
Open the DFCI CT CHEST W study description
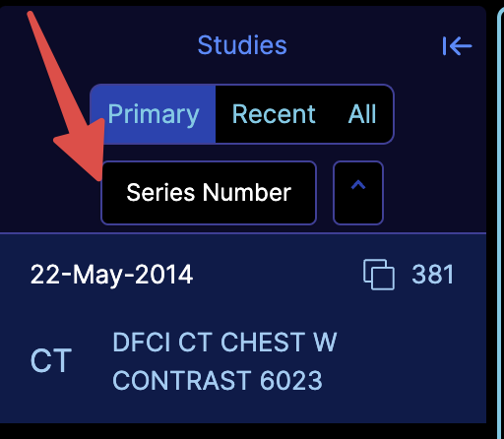pos(224,343)
